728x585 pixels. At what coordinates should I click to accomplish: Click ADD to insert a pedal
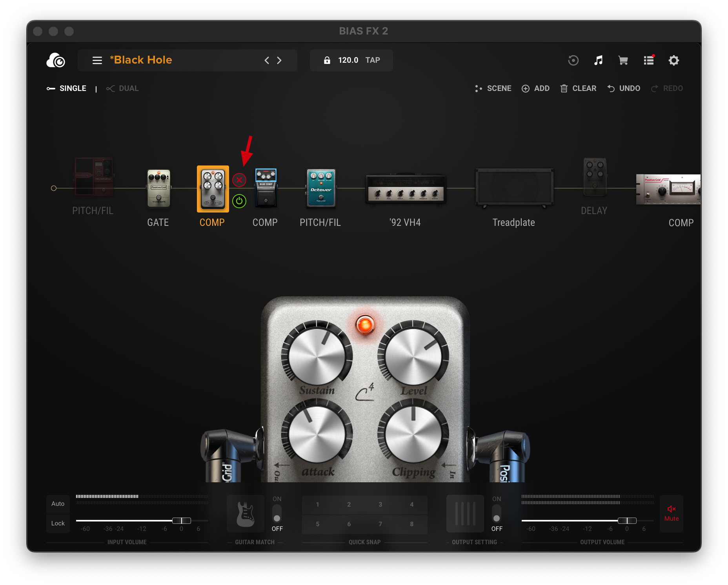(535, 89)
